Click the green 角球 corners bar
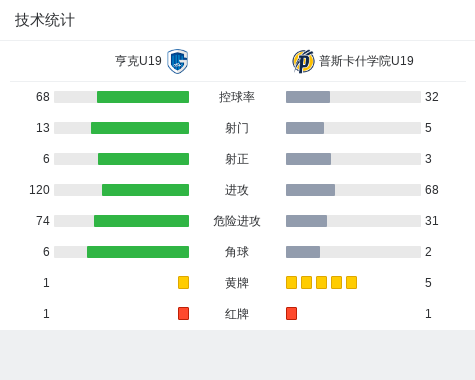The height and width of the screenshot is (380, 475). pos(138,252)
